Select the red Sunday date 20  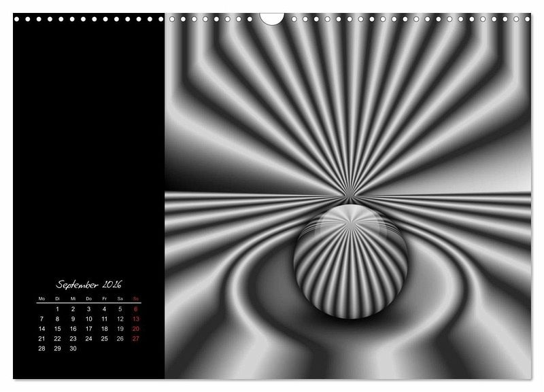(x=136, y=329)
